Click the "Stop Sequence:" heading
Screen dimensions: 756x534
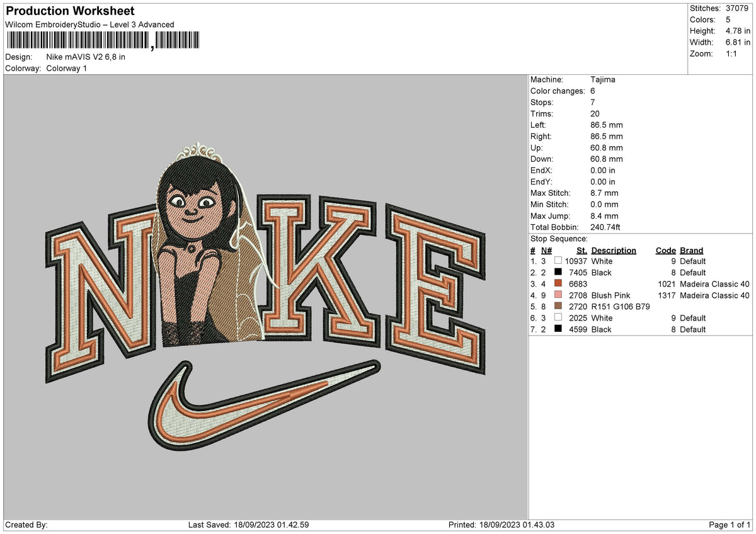pos(559,239)
